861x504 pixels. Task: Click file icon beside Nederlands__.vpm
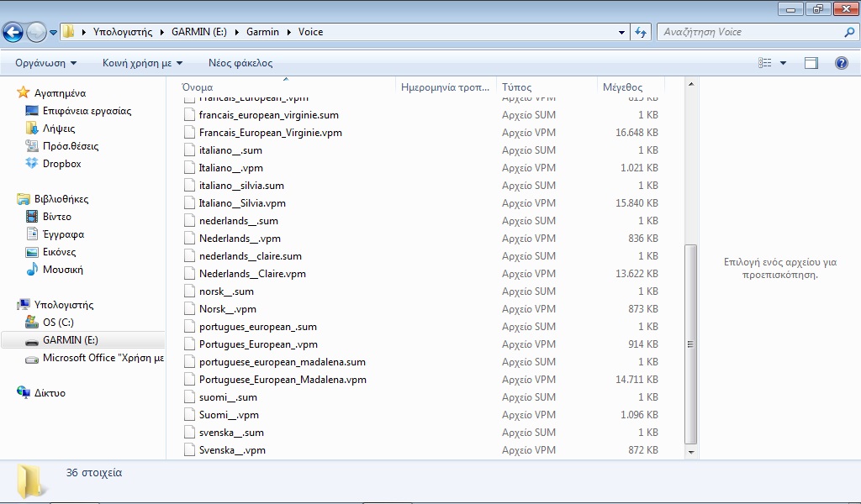click(189, 238)
